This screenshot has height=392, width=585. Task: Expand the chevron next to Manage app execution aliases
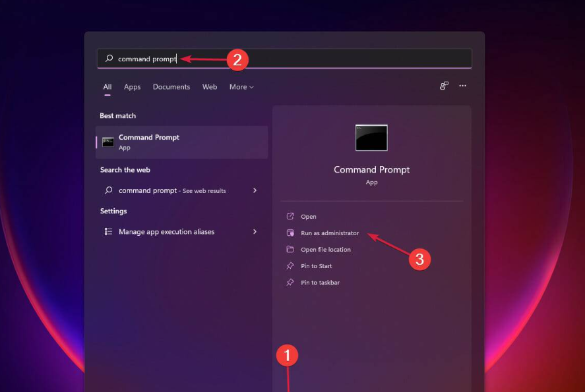255,232
